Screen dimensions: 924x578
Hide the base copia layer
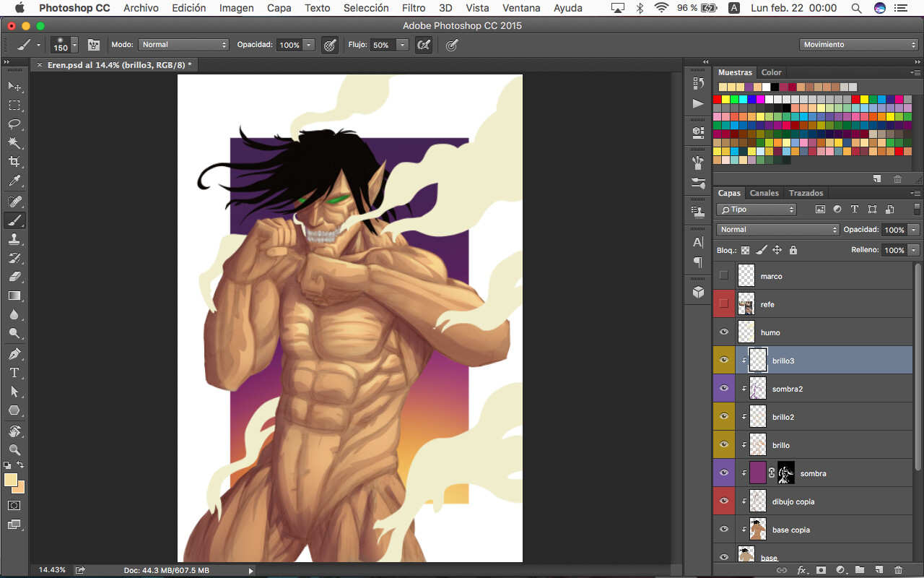coord(724,530)
